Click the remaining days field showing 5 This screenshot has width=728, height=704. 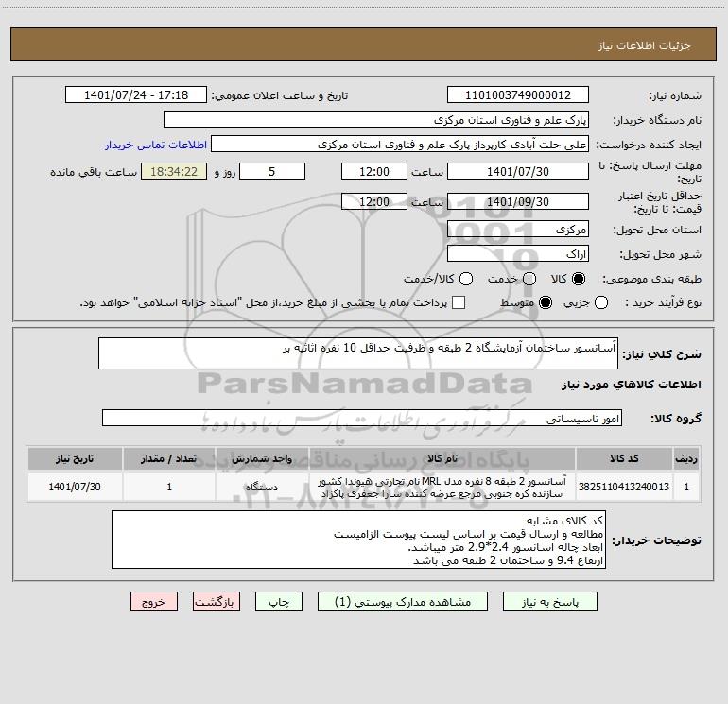[272, 172]
